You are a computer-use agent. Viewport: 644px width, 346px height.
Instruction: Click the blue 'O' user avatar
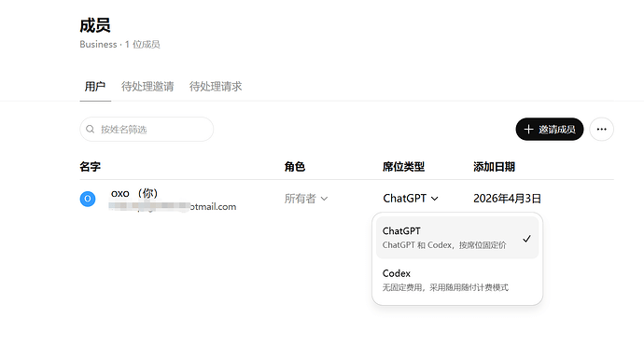click(88, 199)
